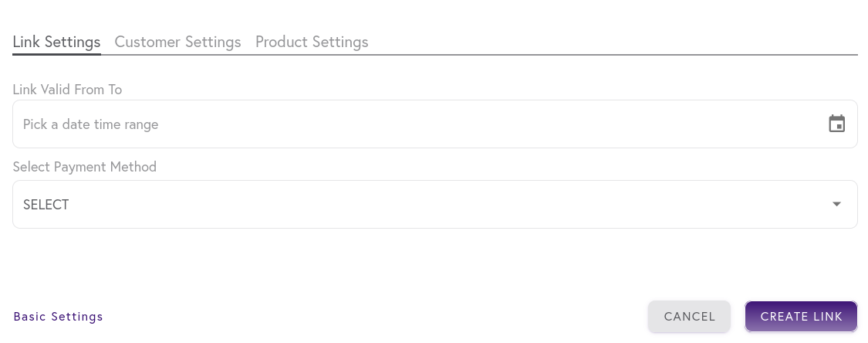Click the 'Pick a date time range' placeholder

pos(91,124)
